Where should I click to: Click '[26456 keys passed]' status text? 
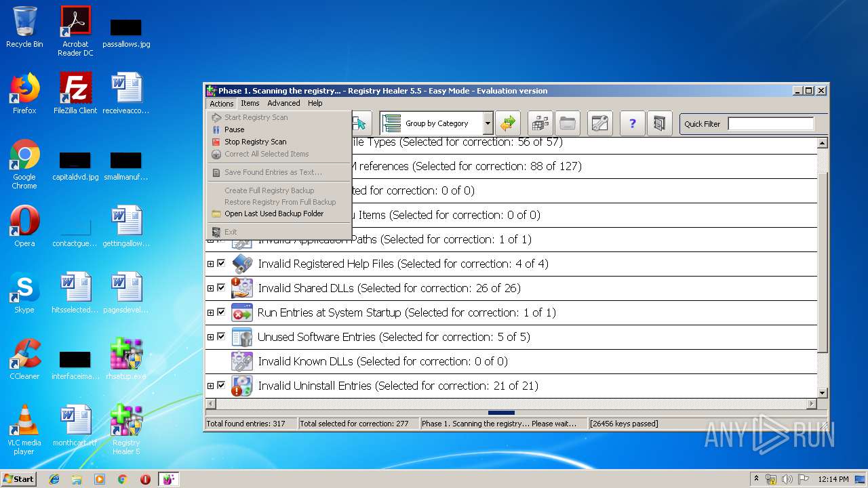624,424
